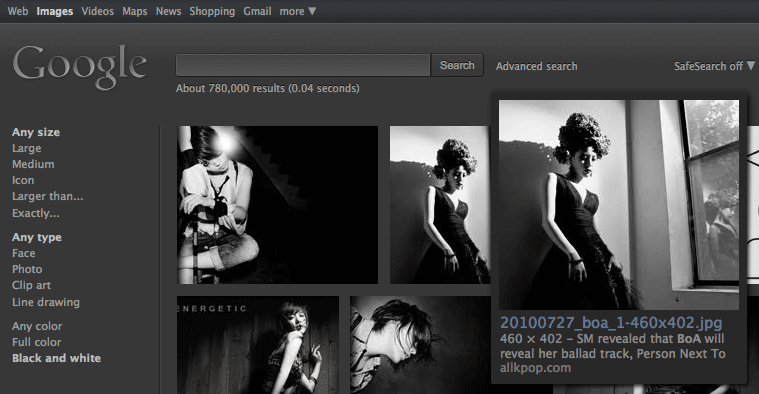
Task: Open News in the top navigation
Action: 168,11
